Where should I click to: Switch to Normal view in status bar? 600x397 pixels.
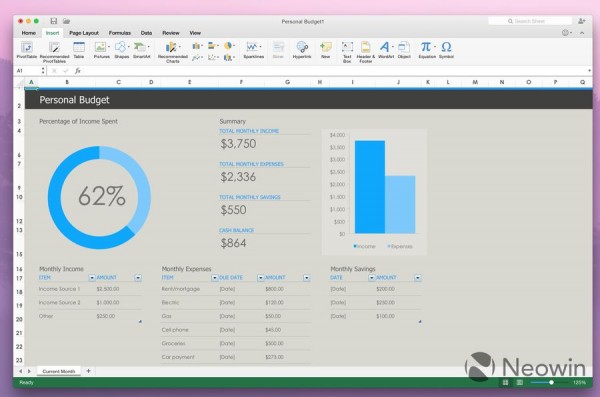[505, 382]
